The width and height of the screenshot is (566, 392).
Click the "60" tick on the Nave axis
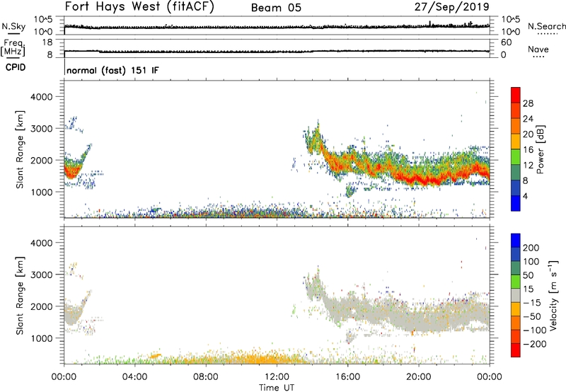506,42
